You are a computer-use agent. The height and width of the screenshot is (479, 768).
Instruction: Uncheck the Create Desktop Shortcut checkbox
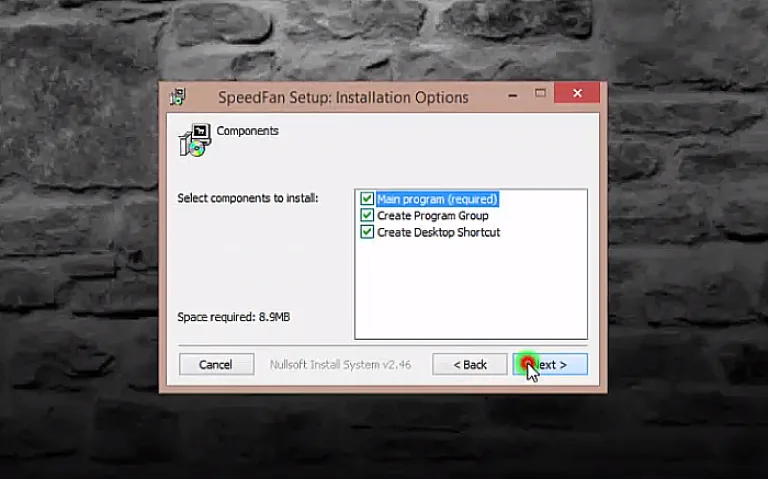click(367, 232)
